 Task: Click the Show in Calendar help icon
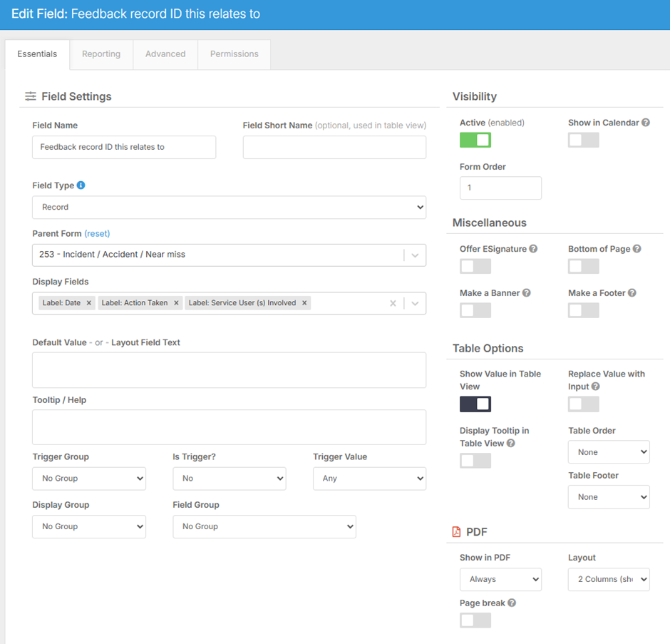click(x=646, y=123)
